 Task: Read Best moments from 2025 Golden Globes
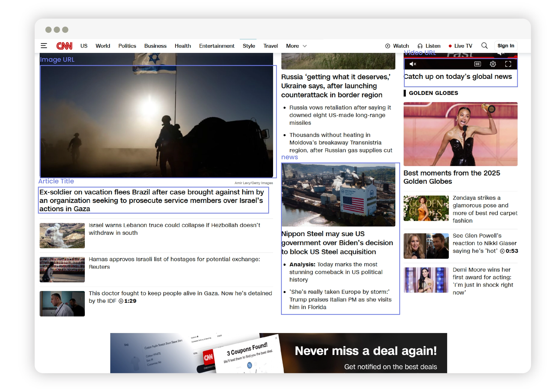(452, 177)
